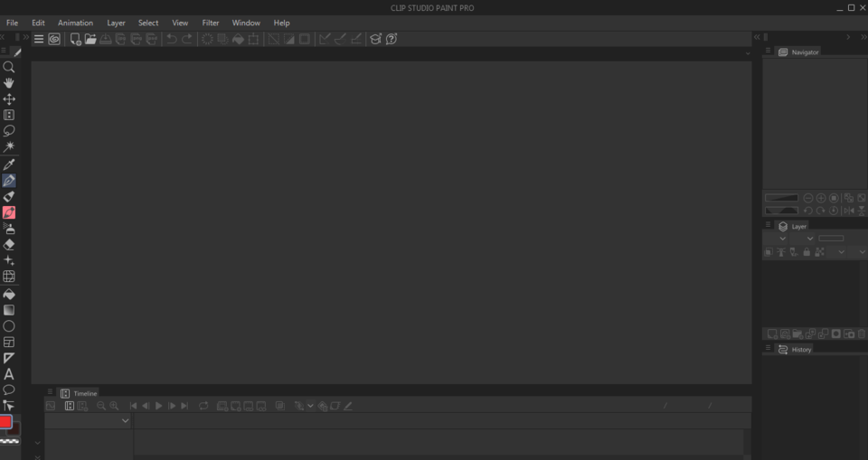The width and height of the screenshot is (868, 460).
Task: Select the Text tool
Action: (x=9, y=374)
